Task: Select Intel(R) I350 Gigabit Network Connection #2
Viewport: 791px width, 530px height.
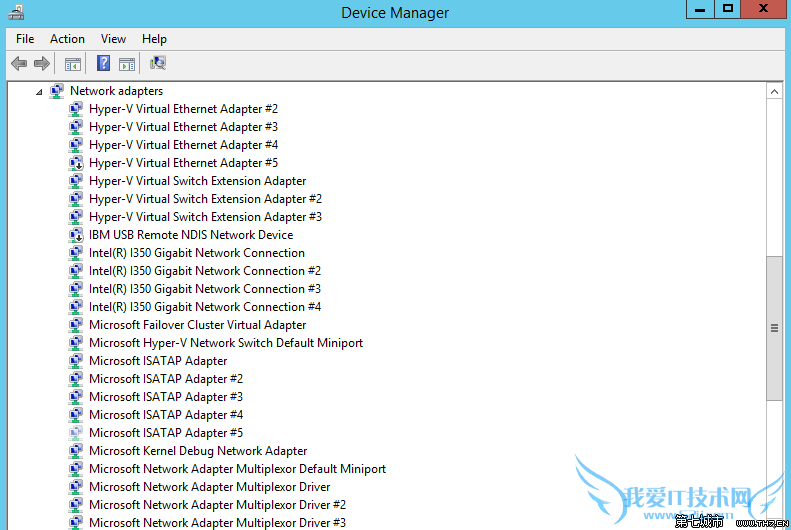Action: coord(205,271)
